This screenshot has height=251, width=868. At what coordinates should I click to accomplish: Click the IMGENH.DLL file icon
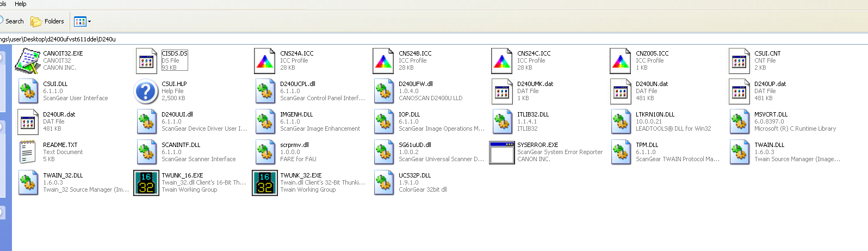tap(265, 122)
